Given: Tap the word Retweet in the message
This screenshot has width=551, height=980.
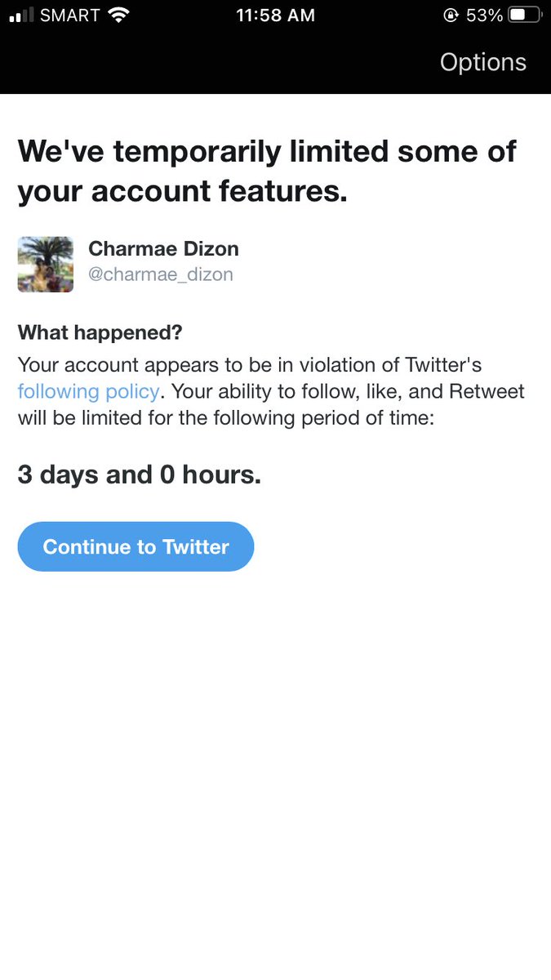Looking at the screenshot, I should click(x=487, y=391).
